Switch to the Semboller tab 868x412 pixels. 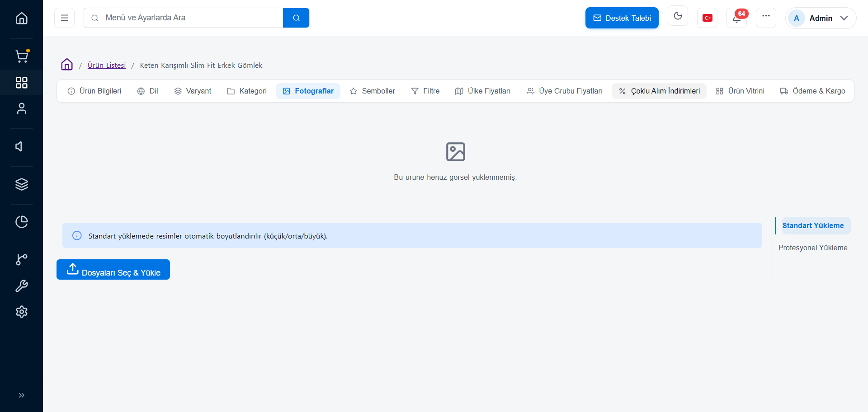coord(373,91)
